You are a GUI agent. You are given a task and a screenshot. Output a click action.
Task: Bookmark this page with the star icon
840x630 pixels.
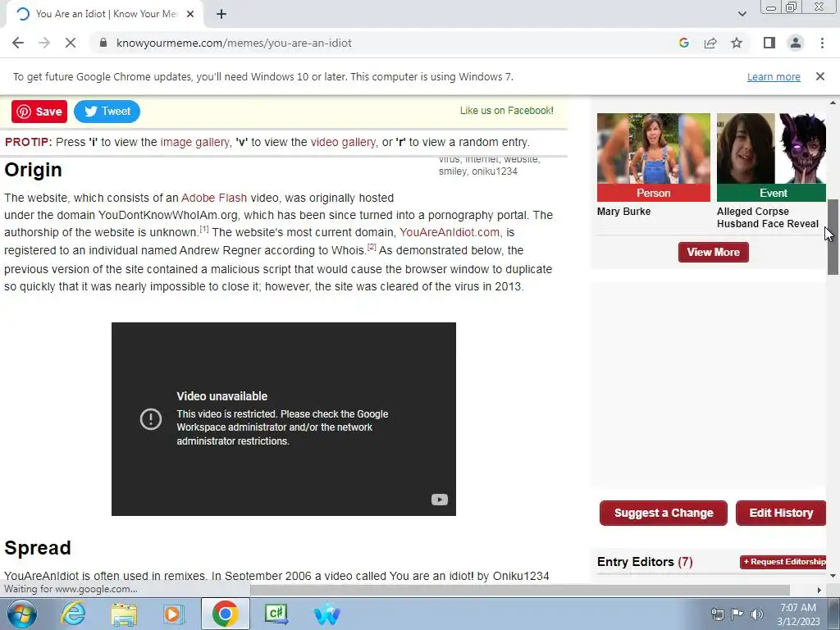pos(737,43)
